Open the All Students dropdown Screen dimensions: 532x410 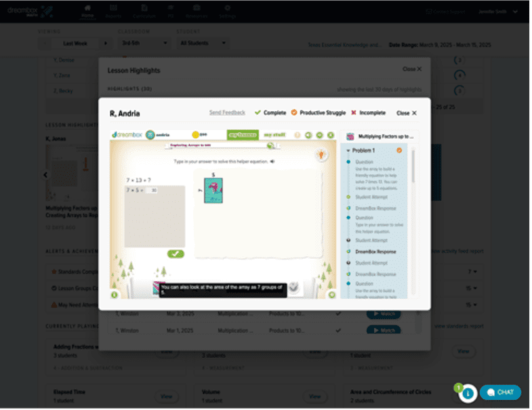pos(203,43)
